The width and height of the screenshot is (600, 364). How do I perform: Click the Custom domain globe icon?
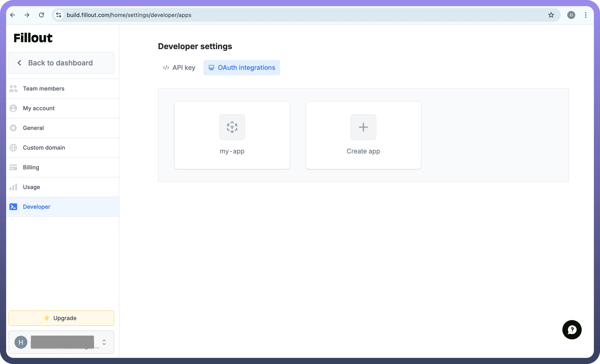tap(13, 148)
